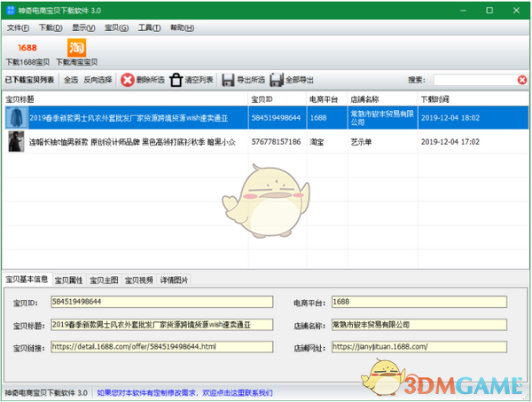Select the row titled 连帽长袖t恤男新款
532x402 pixels.
click(265, 142)
